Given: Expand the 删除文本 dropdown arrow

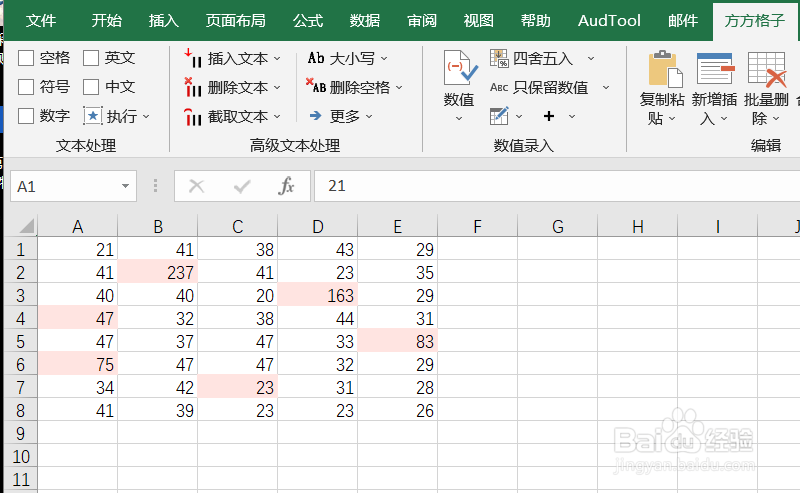Looking at the screenshot, I should click(x=277, y=87).
